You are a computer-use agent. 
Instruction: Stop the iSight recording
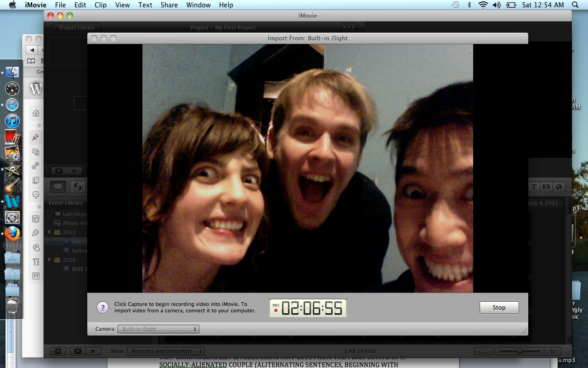499,307
